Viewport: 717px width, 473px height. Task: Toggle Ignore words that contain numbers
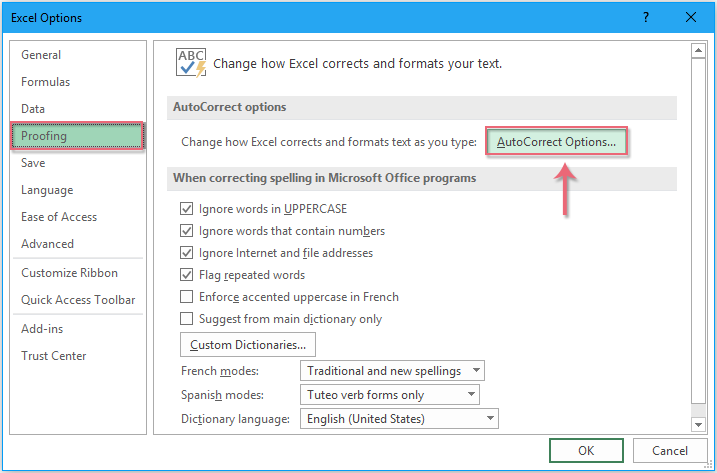click(187, 231)
